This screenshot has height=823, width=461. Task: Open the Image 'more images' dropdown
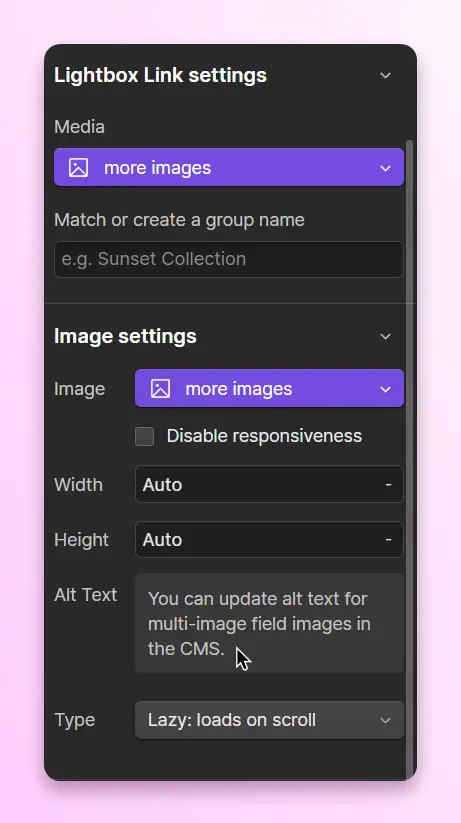pyautogui.click(x=269, y=388)
